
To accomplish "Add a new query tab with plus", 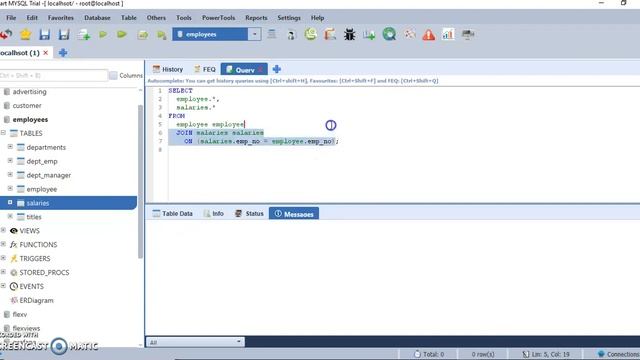I will [x=277, y=69].
